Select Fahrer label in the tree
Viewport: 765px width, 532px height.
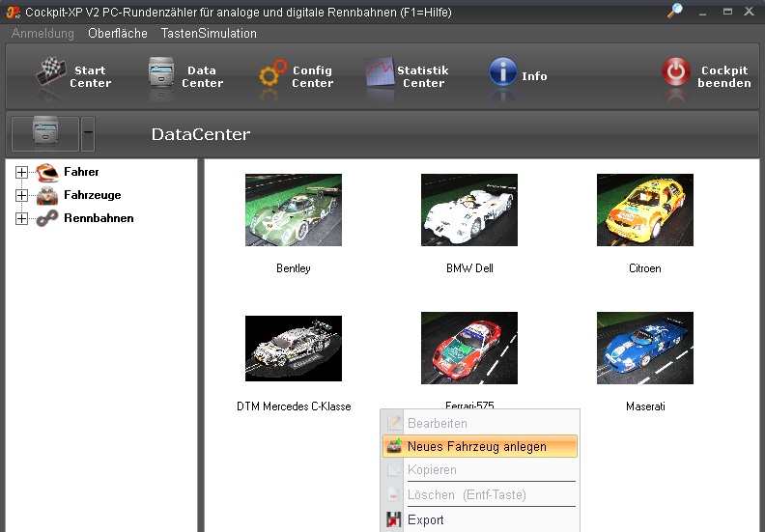81,172
